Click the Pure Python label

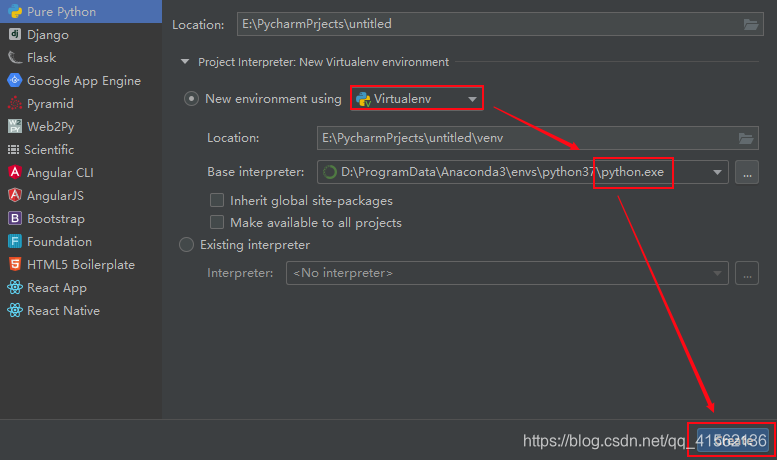coord(61,12)
